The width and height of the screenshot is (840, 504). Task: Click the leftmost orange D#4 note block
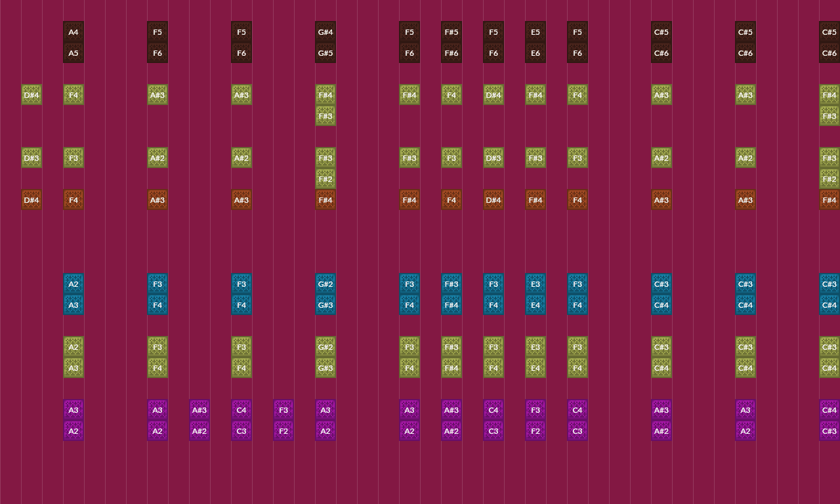[x=31, y=200]
